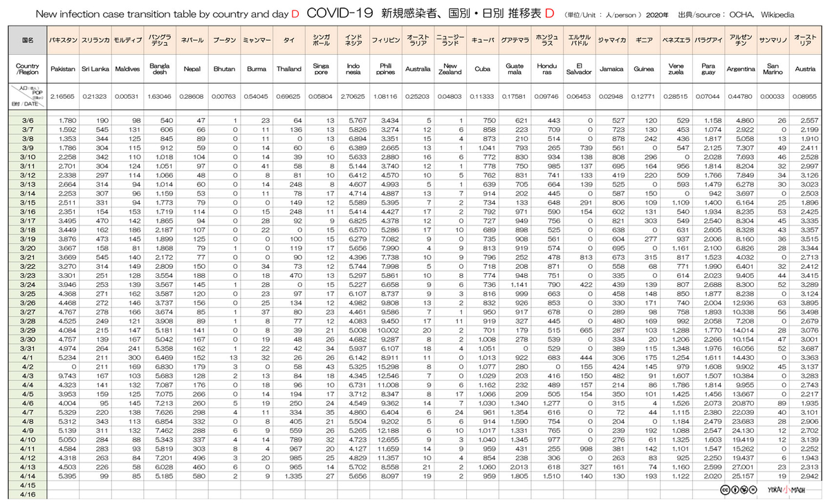Click the Japanese パキスタン header
This screenshot has height=504, width=830.
[63, 41]
